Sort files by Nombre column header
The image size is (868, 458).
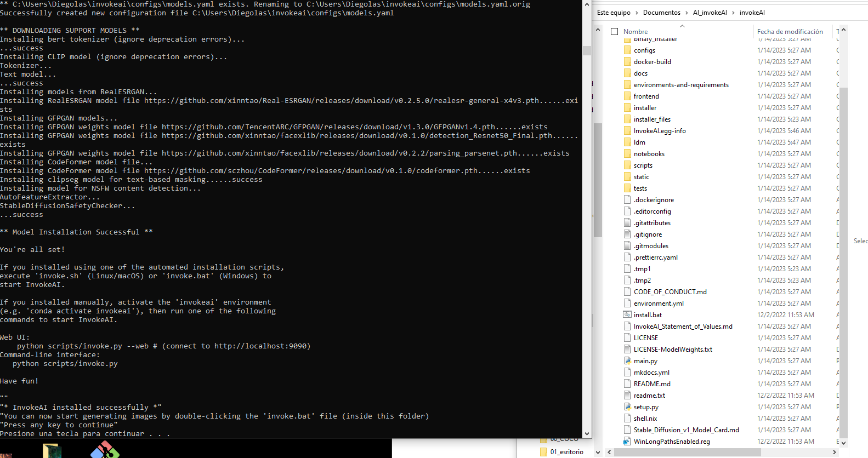[636, 32]
